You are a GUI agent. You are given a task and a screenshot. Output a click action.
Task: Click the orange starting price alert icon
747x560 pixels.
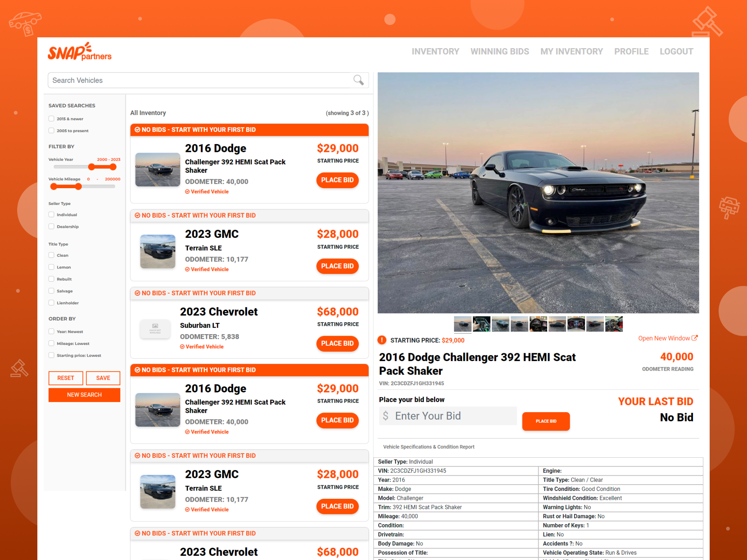382,340
